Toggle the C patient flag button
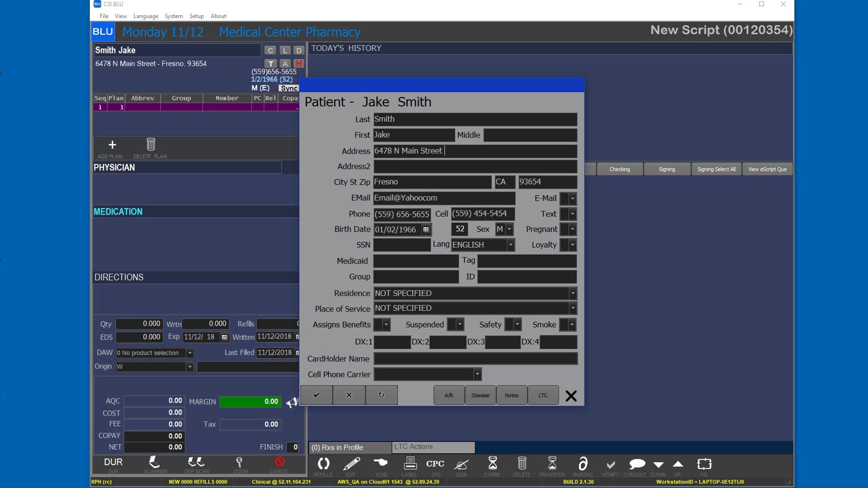 pos(270,51)
